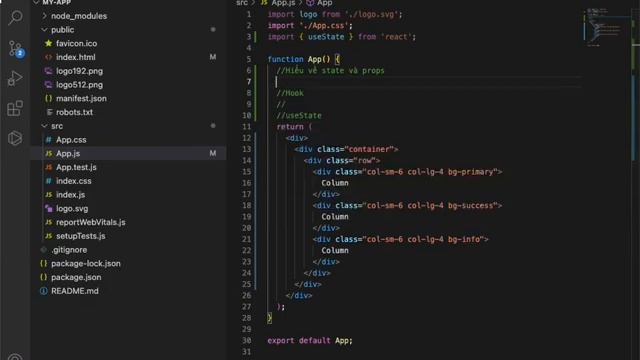The height and width of the screenshot is (360, 640).
Task: Open favicon.ico in the explorer
Action: [x=76, y=43]
